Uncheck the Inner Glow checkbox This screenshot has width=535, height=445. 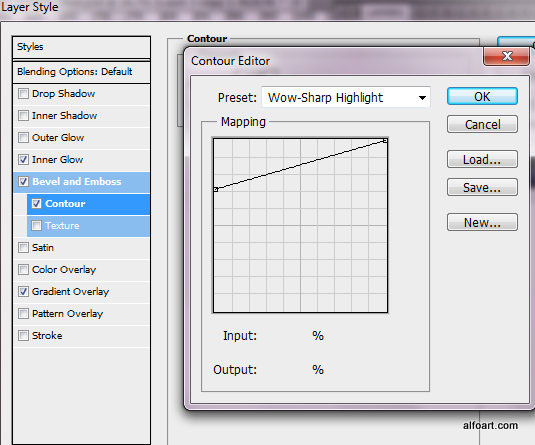coord(23,159)
